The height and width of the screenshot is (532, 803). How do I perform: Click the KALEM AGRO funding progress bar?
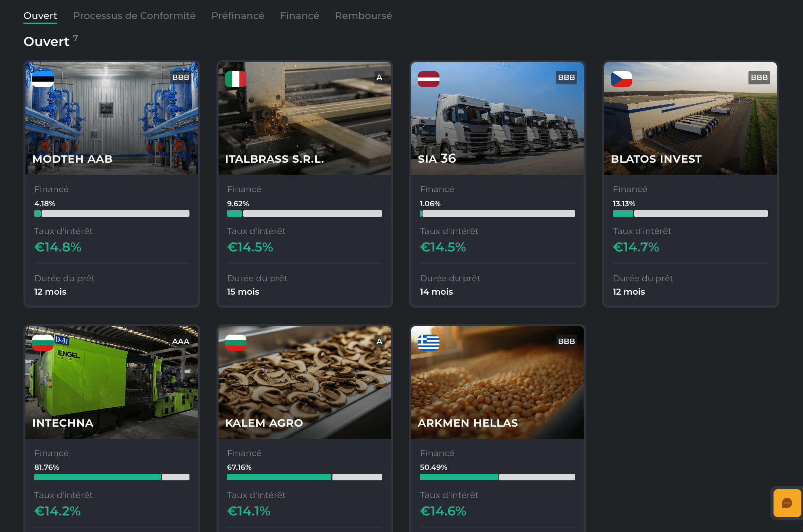305,477
